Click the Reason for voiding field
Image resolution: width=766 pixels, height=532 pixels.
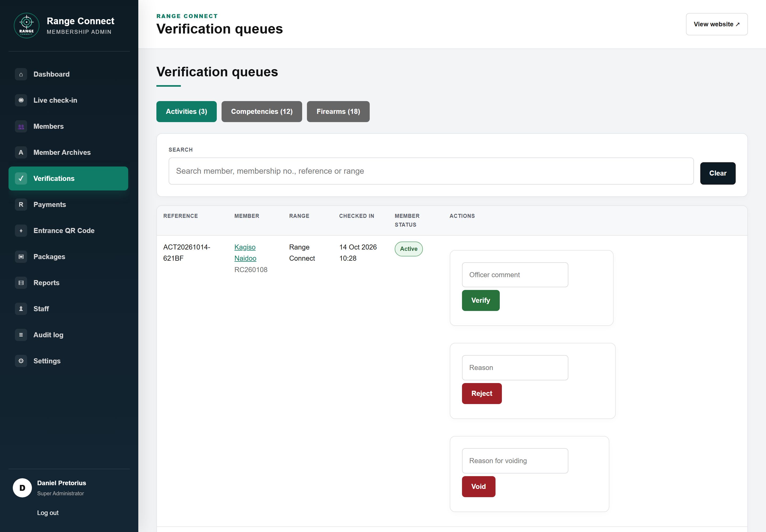pos(515,461)
